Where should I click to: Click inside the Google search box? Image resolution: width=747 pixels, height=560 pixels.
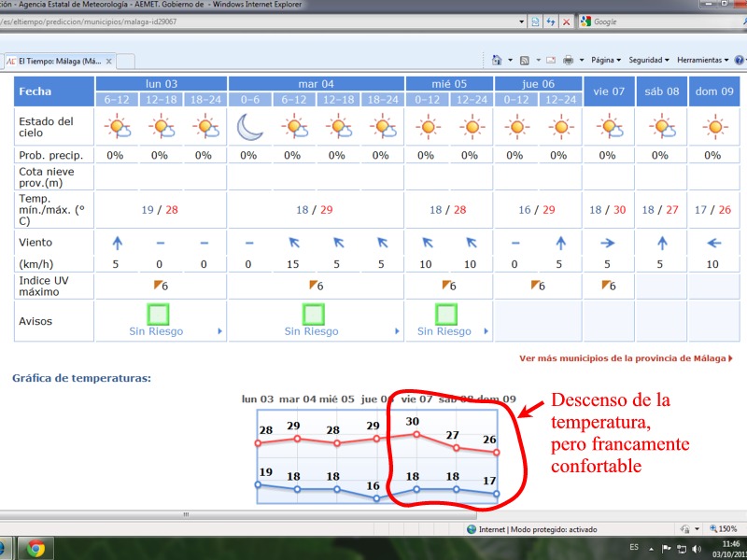[654, 21]
